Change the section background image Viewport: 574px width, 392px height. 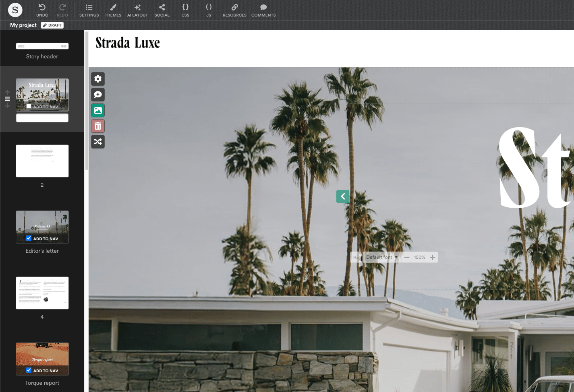pos(98,110)
